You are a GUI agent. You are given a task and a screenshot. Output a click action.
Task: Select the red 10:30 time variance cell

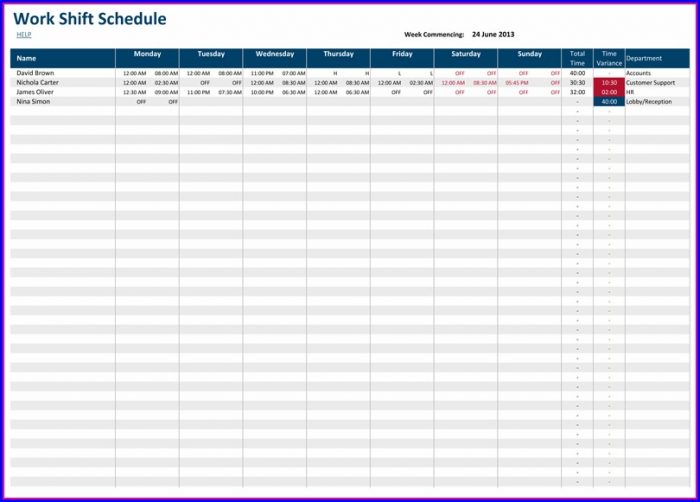pos(609,83)
